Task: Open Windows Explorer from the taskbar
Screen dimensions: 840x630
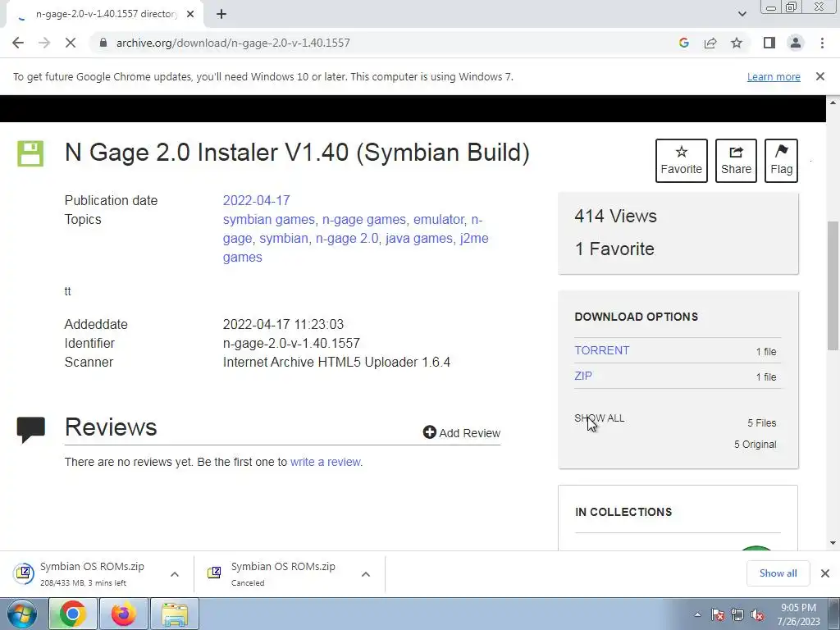Action: point(175,614)
